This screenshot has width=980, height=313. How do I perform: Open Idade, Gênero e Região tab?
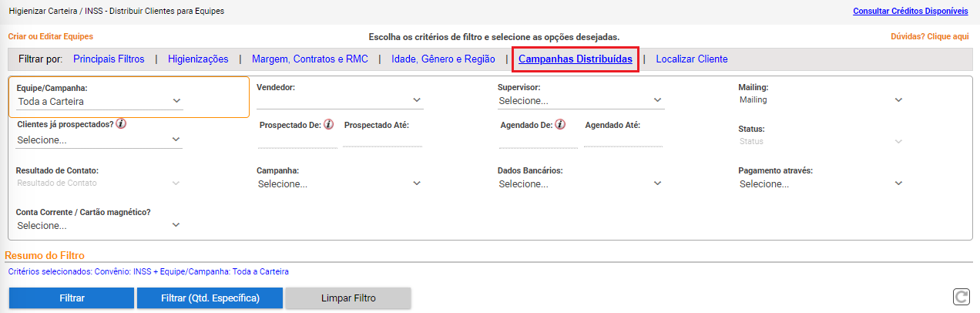pyautogui.click(x=443, y=59)
